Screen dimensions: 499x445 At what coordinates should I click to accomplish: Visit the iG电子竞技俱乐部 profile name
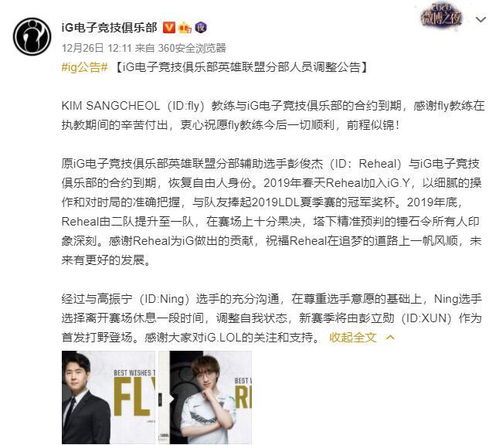[x=109, y=27]
